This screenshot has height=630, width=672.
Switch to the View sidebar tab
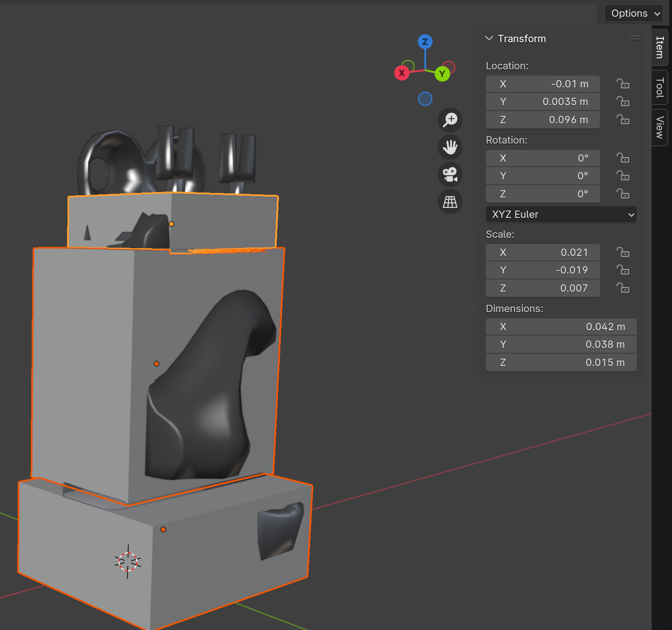(660, 127)
